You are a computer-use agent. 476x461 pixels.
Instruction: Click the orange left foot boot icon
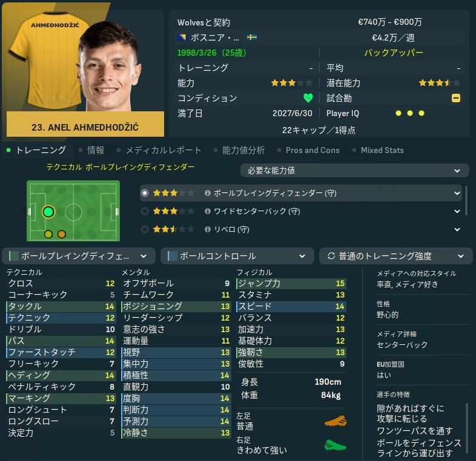[335, 421]
